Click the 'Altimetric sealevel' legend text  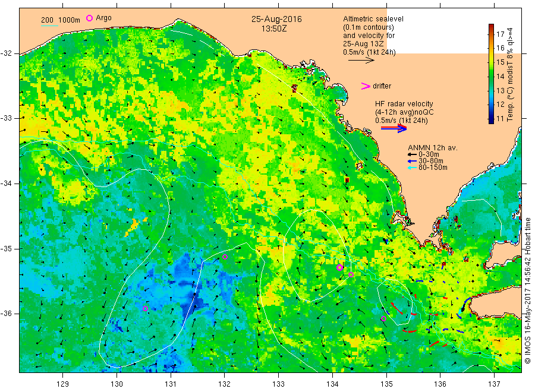(373, 19)
